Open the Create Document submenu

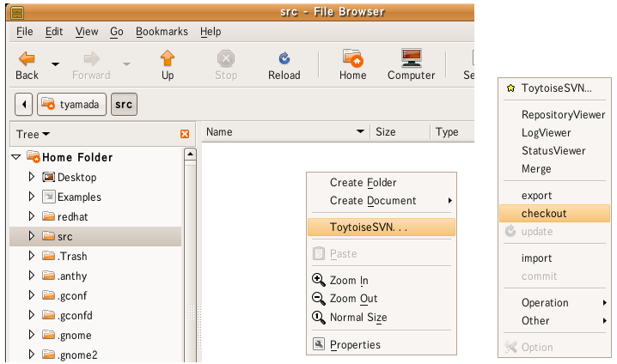[x=382, y=201]
